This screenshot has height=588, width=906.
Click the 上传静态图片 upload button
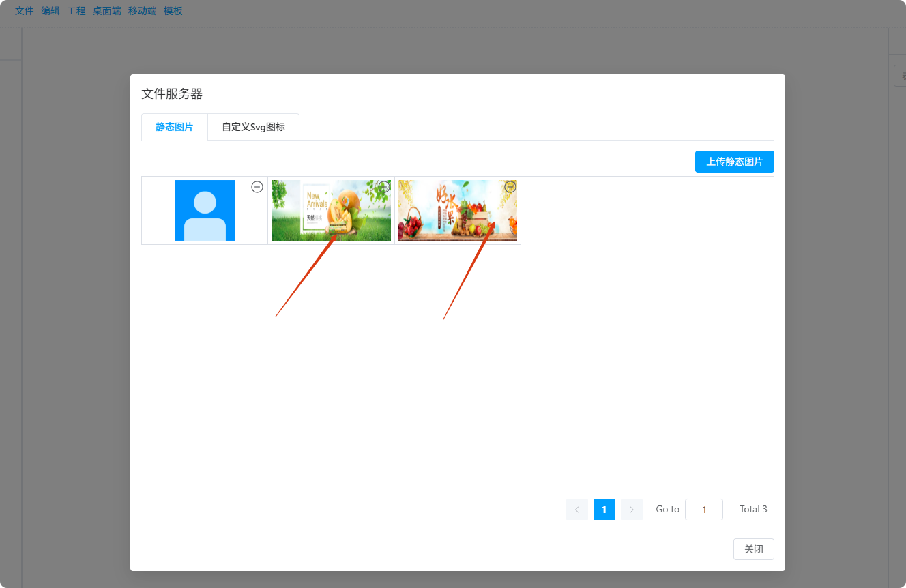click(x=734, y=162)
